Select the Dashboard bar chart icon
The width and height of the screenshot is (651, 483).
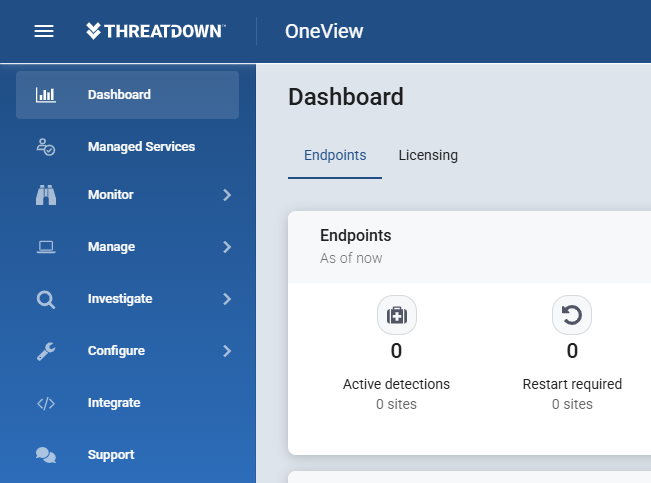[x=46, y=95]
